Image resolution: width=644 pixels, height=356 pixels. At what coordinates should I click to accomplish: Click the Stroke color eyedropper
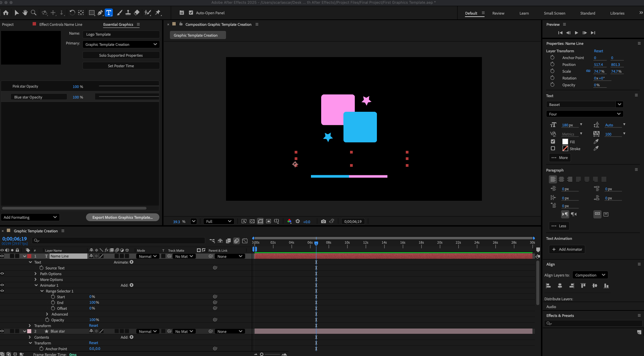[596, 148]
